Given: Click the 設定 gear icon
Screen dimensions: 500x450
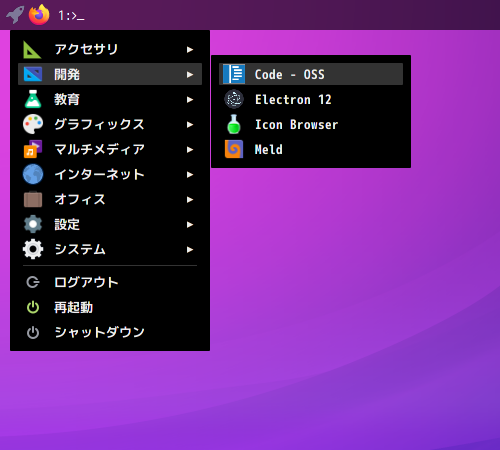Looking at the screenshot, I should [x=33, y=224].
